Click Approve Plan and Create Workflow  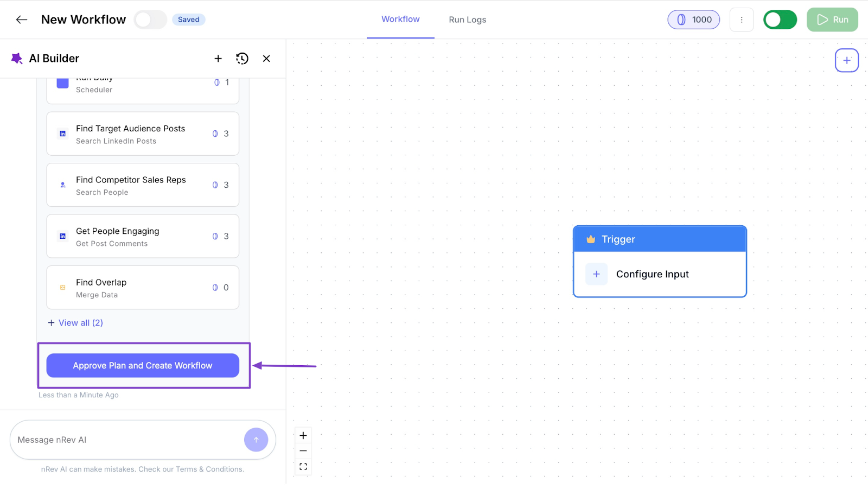(143, 365)
